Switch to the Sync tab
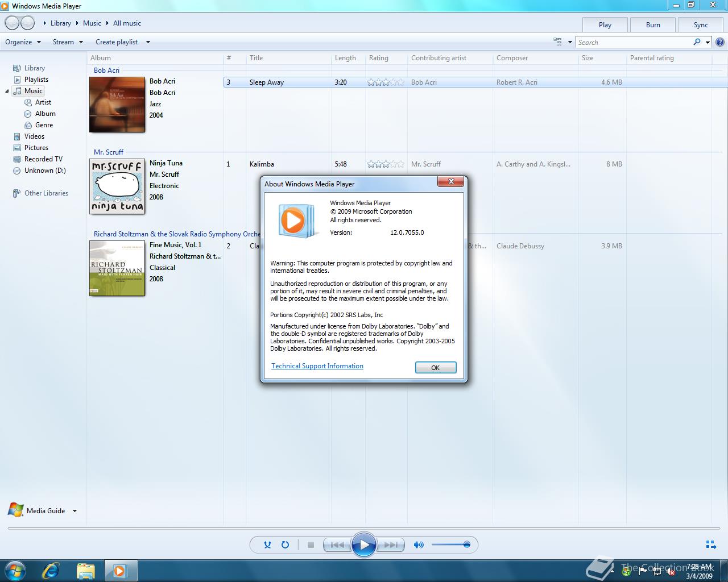 pos(701,24)
